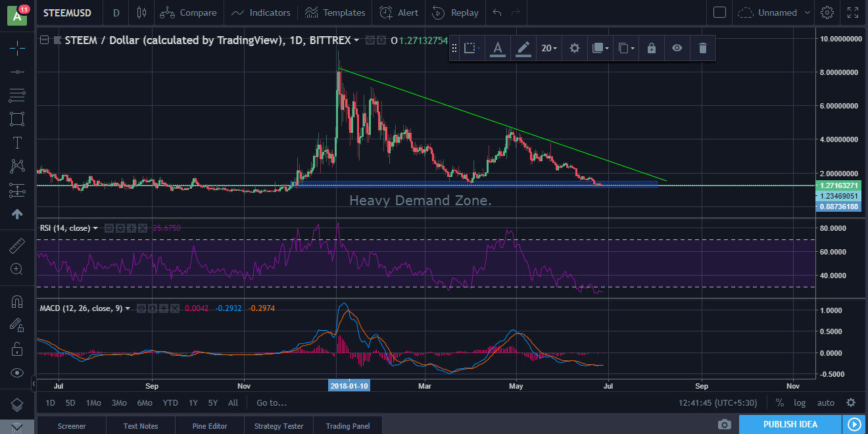Hide all drawing tools with eye icon
Viewport: 868px width, 434px height.
point(17,372)
